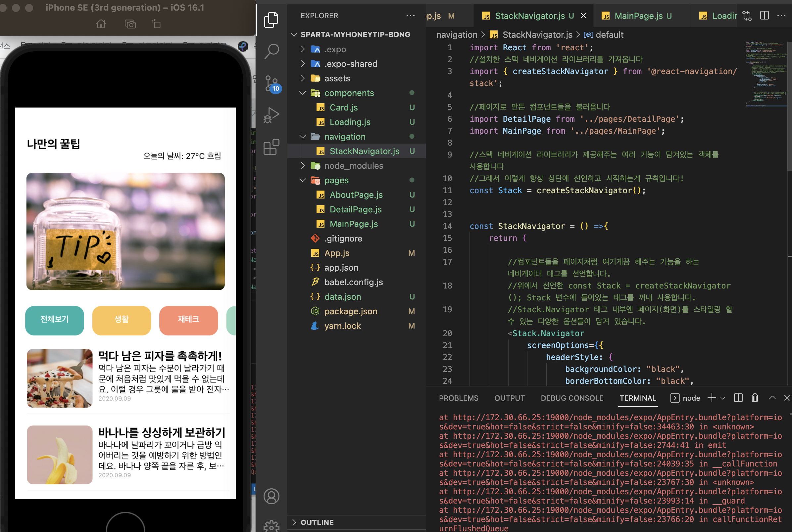
Task: Rotate the simulator device icon
Action: [156, 24]
